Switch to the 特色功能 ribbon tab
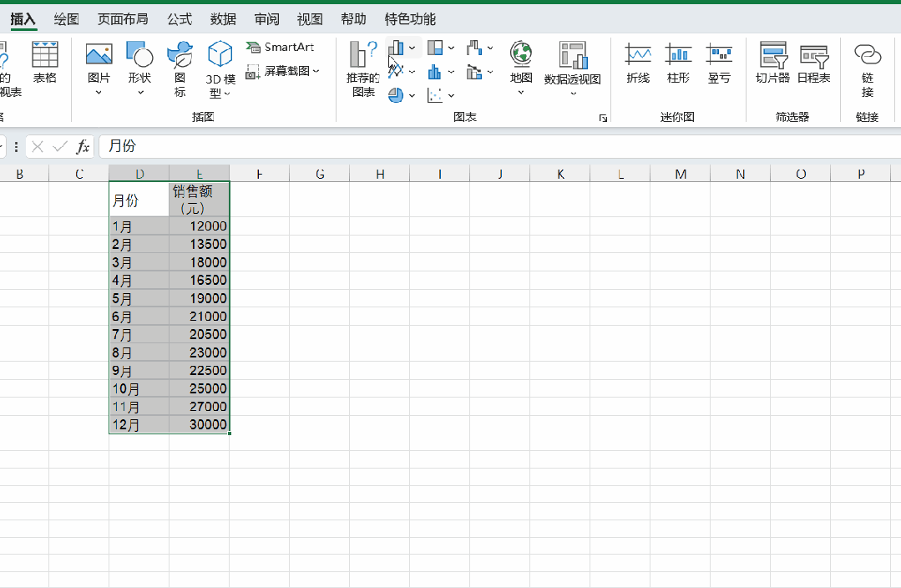 [410, 19]
